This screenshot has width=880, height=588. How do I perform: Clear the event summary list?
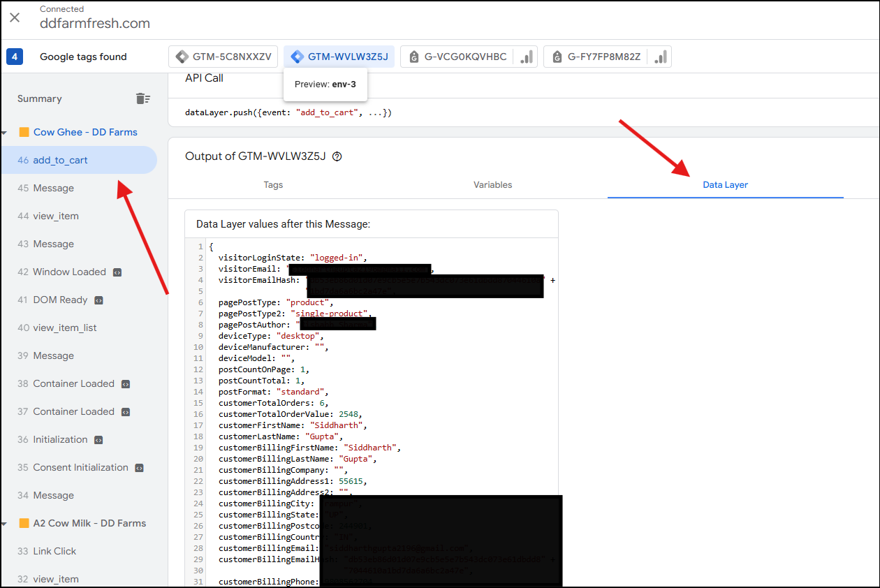[143, 98]
